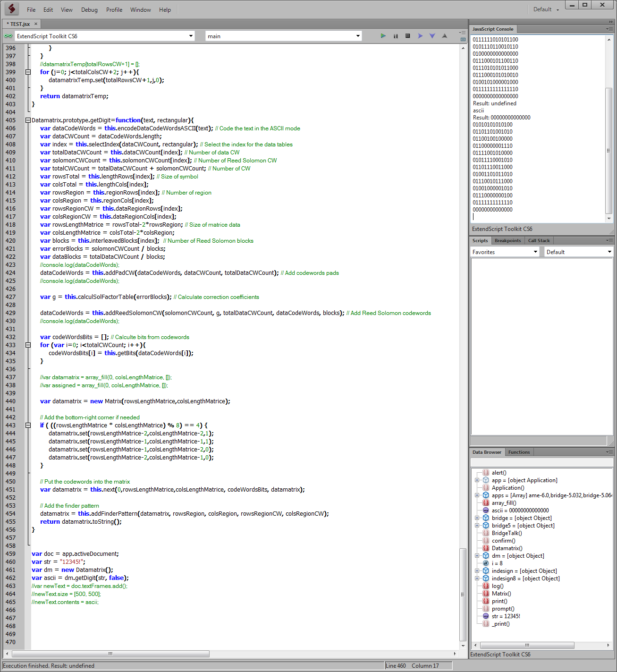The height and width of the screenshot is (672, 617).
Task: Collapse the if block fold at line 443
Action: click(28, 425)
